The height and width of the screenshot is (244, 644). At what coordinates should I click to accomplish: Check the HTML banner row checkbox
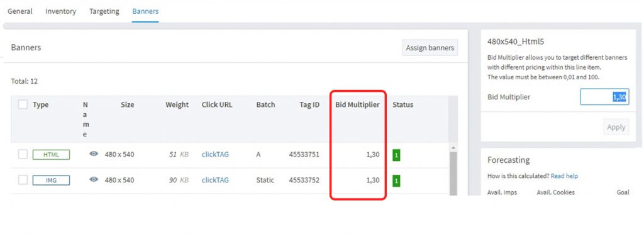click(23, 155)
